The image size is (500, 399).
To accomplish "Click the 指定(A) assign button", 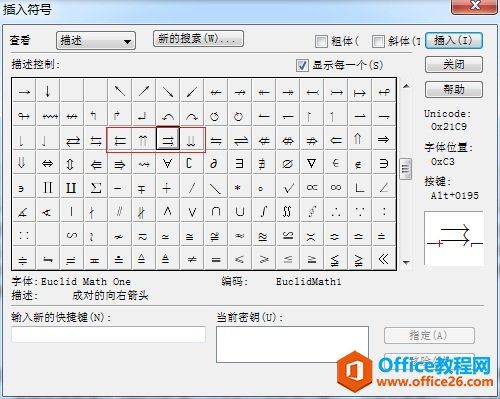I will tap(429, 335).
